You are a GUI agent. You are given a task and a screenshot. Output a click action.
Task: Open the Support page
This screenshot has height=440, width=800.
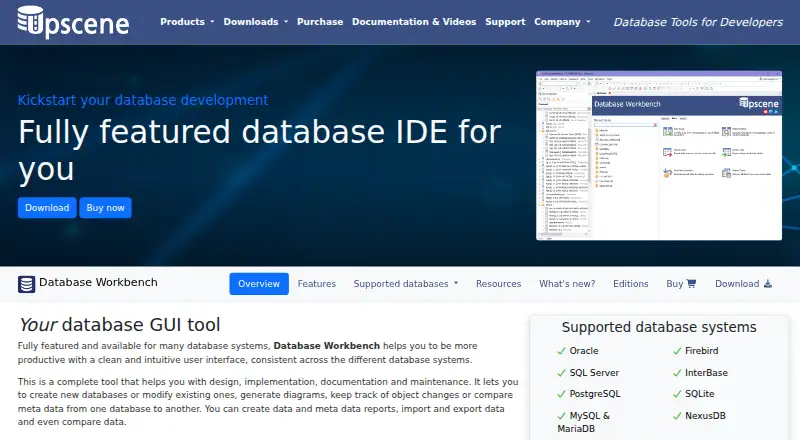tap(505, 22)
